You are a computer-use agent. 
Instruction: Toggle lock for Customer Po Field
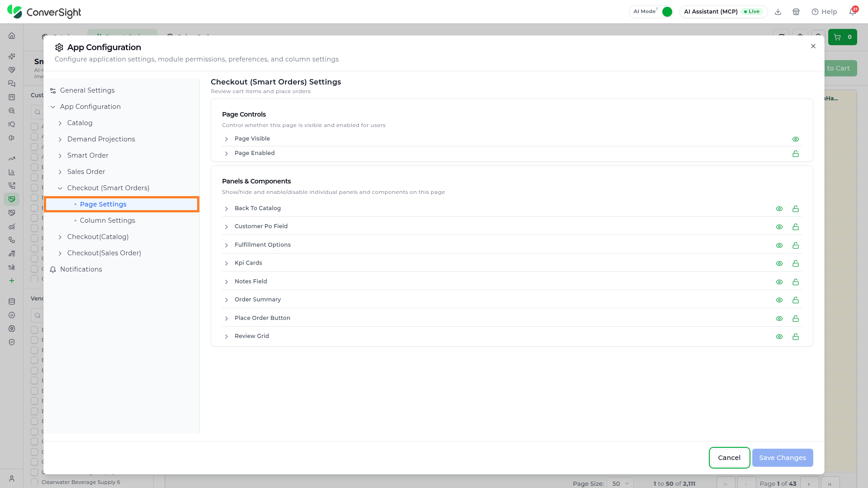point(796,227)
